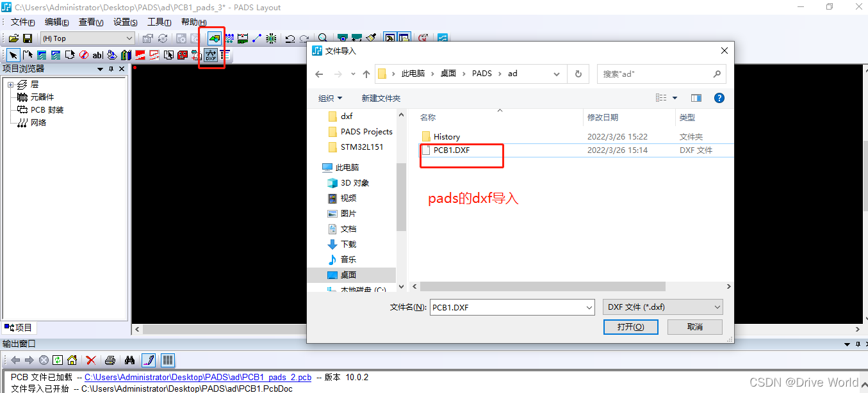868x393 pixels.
Task: Go back in the file dialog
Action: (x=320, y=74)
